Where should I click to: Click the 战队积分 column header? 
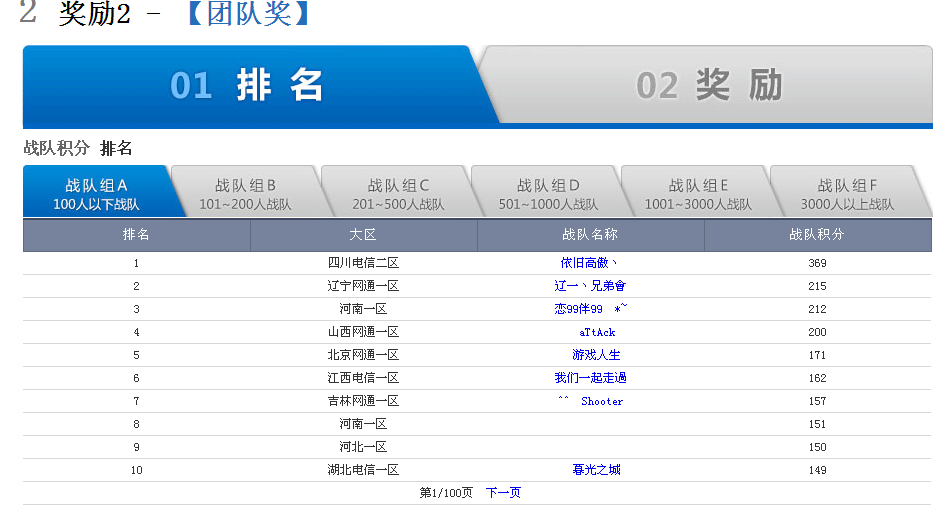click(x=817, y=235)
